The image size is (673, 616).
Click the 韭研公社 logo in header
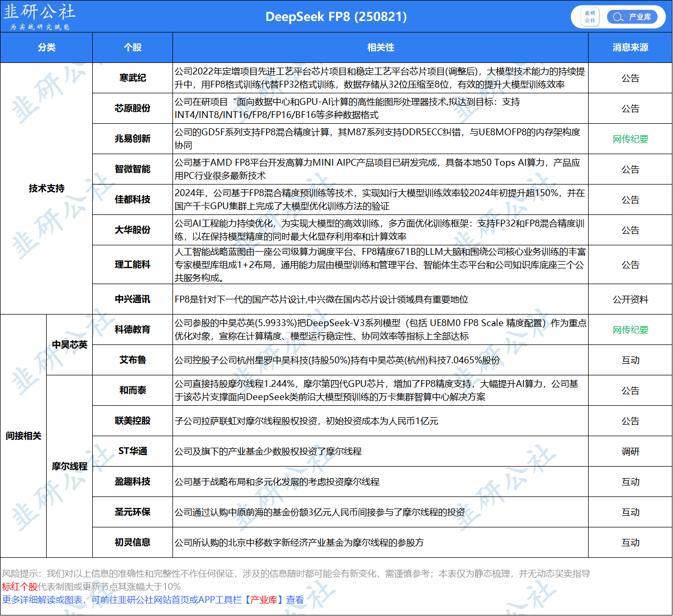pos(39,16)
